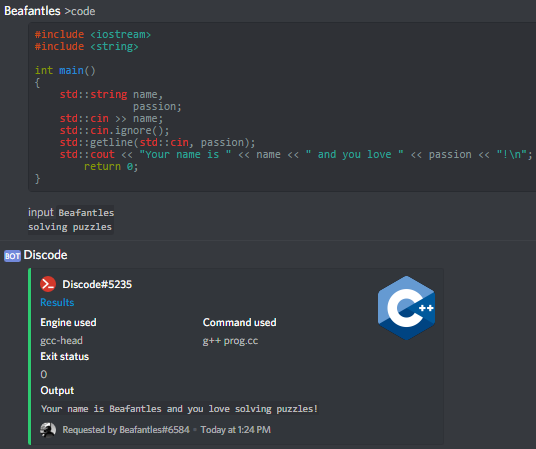Click the 'Requested by Beafantles#6584' footer text
Image resolution: width=536 pixels, height=449 pixels.
coord(126,430)
